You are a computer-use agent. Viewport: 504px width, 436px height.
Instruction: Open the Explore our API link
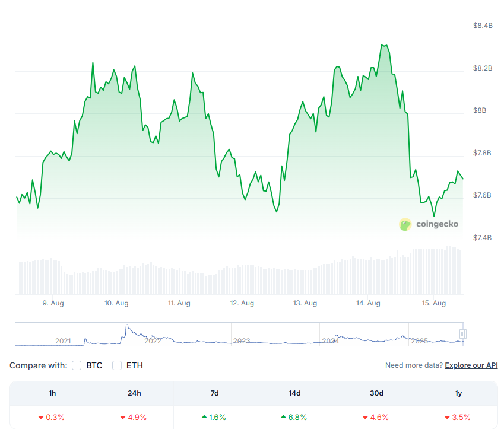point(471,365)
